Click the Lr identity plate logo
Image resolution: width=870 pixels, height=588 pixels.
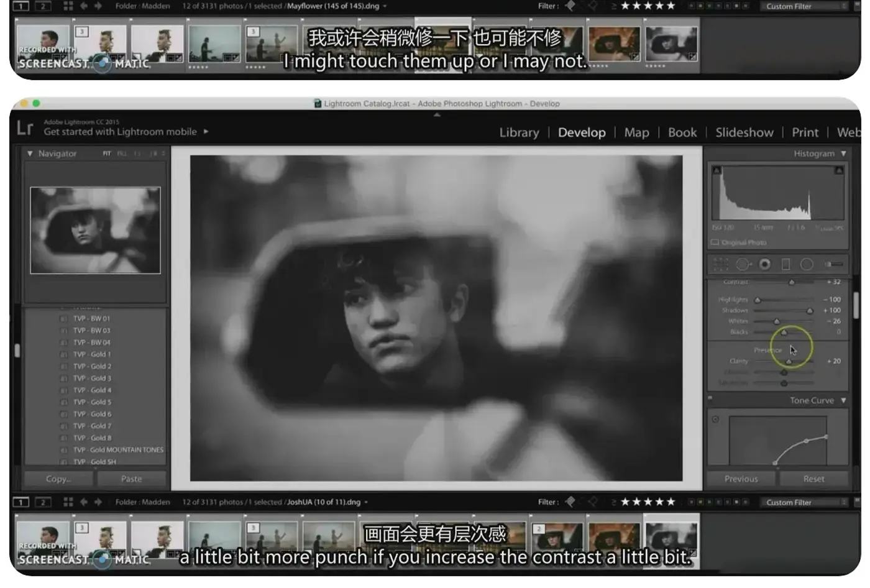click(x=25, y=128)
